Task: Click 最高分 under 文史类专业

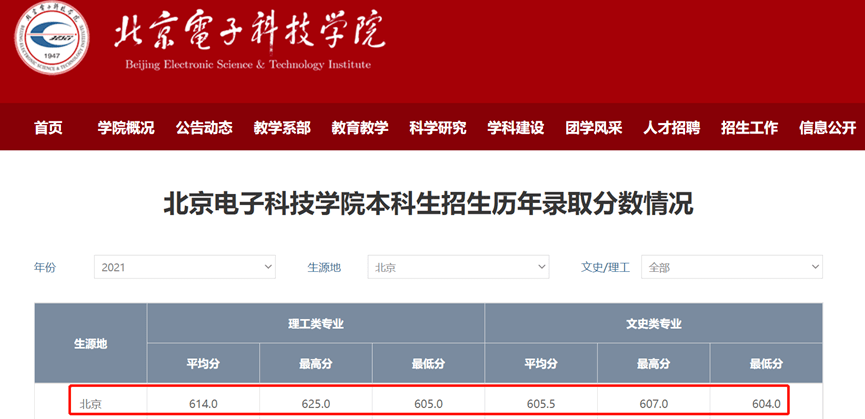Action: click(x=653, y=363)
